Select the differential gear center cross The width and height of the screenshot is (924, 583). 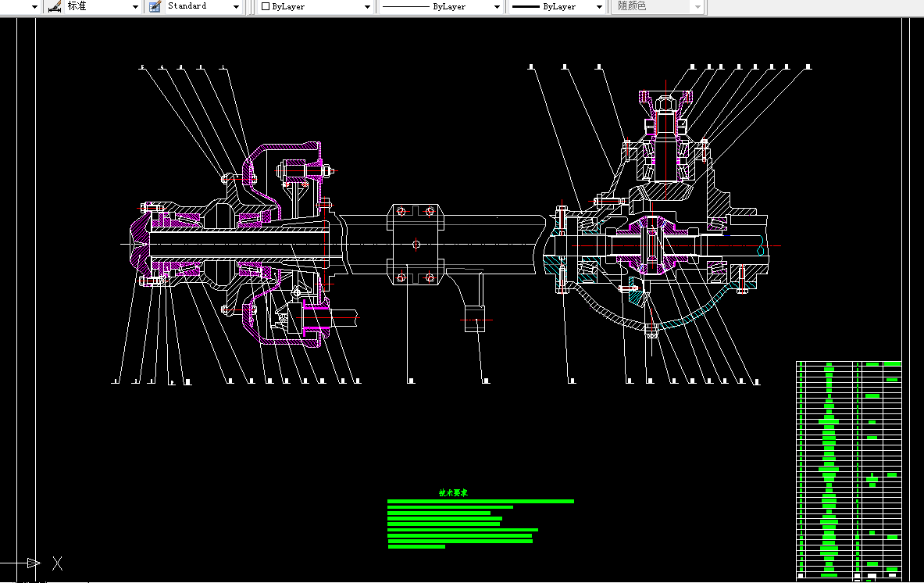(x=653, y=245)
